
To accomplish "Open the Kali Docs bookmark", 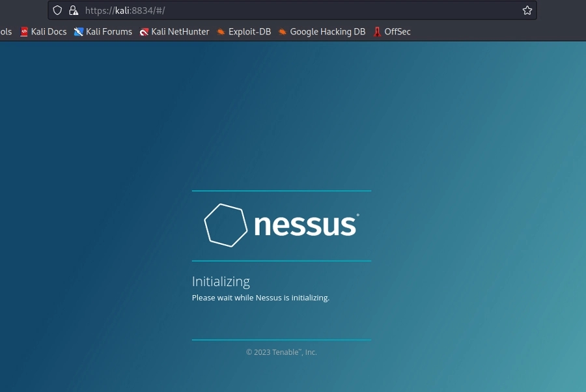I will click(x=44, y=32).
